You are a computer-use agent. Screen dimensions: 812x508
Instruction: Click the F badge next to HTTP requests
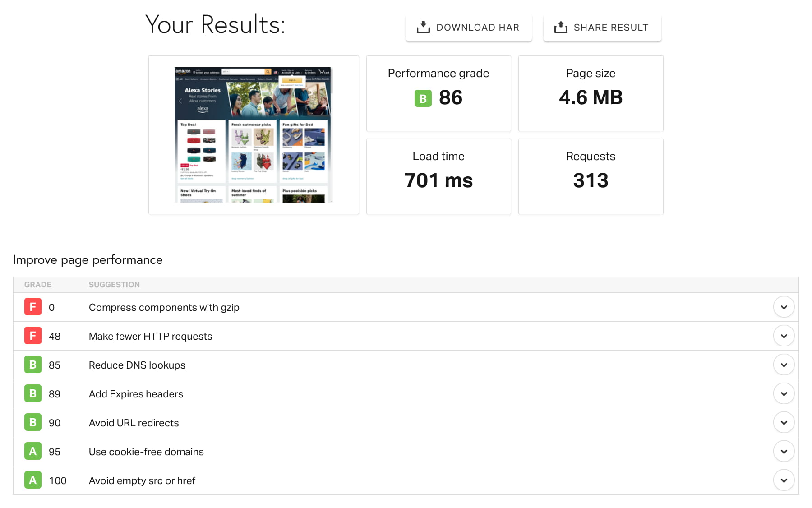[x=32, y=336]
